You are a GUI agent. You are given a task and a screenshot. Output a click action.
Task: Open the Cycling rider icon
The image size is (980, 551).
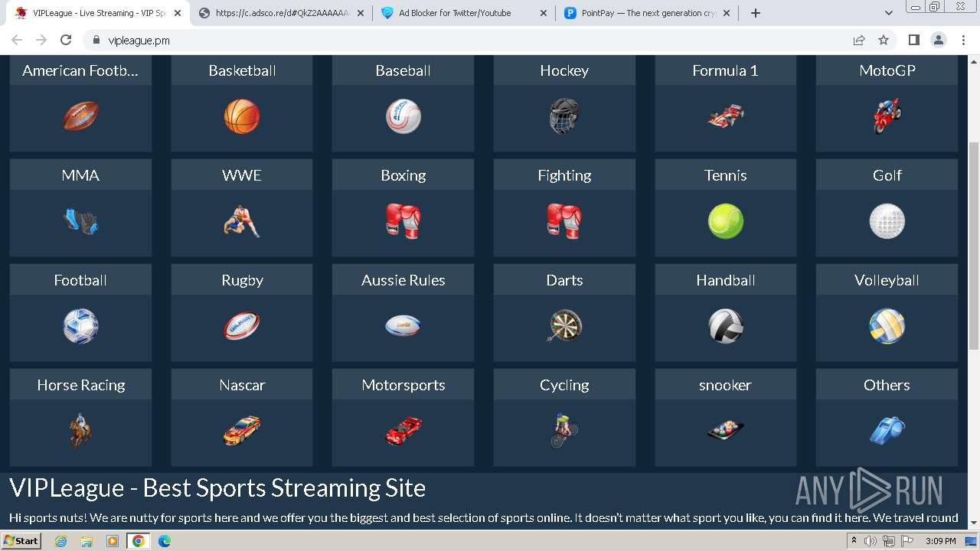click(x=564, y=431)
